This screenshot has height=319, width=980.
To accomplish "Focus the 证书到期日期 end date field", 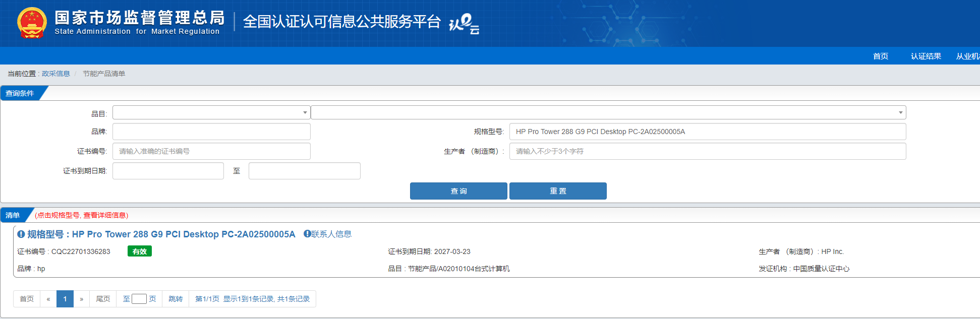I will click(305, 171).
